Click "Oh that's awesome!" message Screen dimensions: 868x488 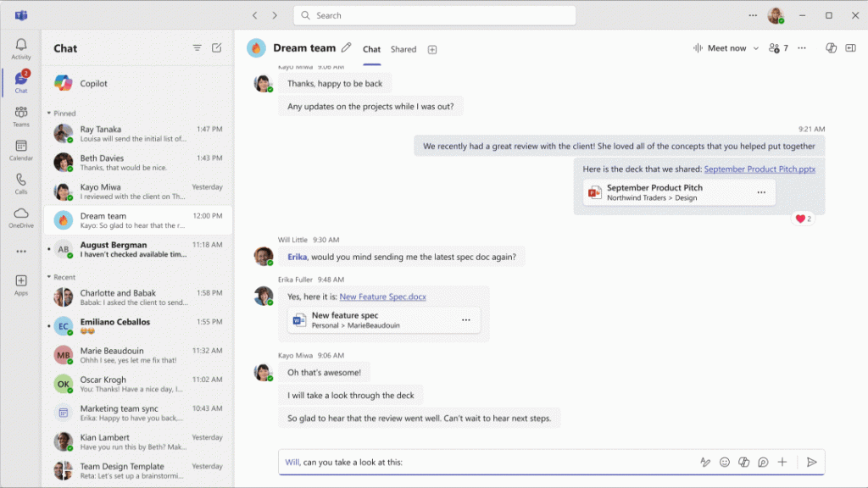pos(325,373)
